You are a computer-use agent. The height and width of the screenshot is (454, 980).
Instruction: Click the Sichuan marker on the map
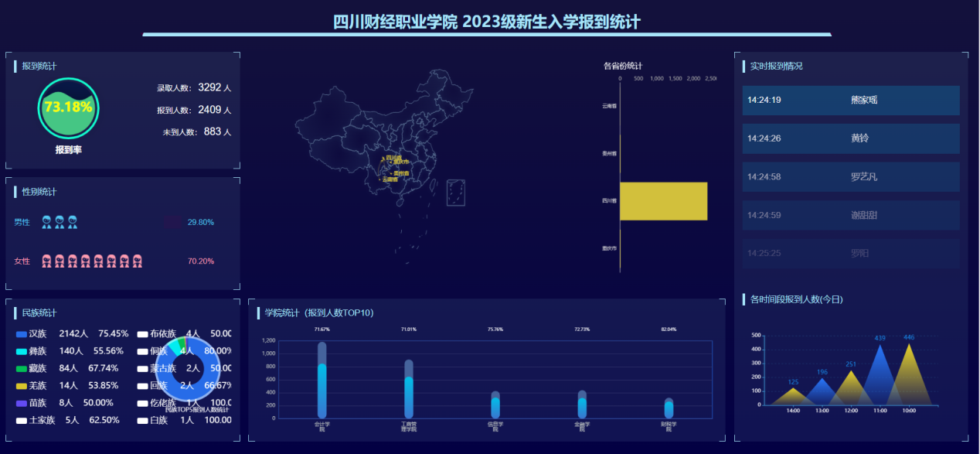click(x=383, y=159)
